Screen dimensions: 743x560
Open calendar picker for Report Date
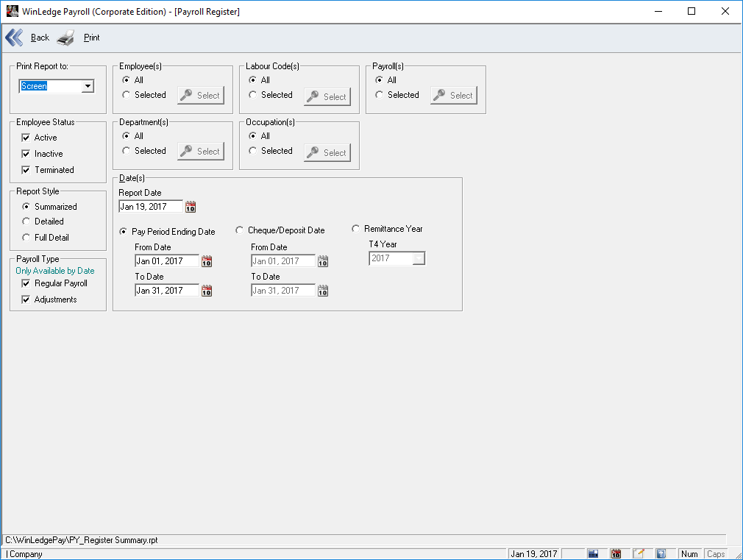coord(191,207)
